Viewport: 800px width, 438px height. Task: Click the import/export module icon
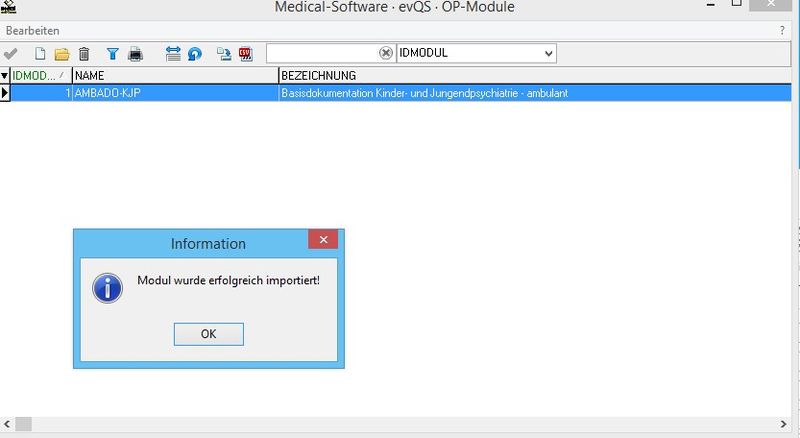click(224, 54)
